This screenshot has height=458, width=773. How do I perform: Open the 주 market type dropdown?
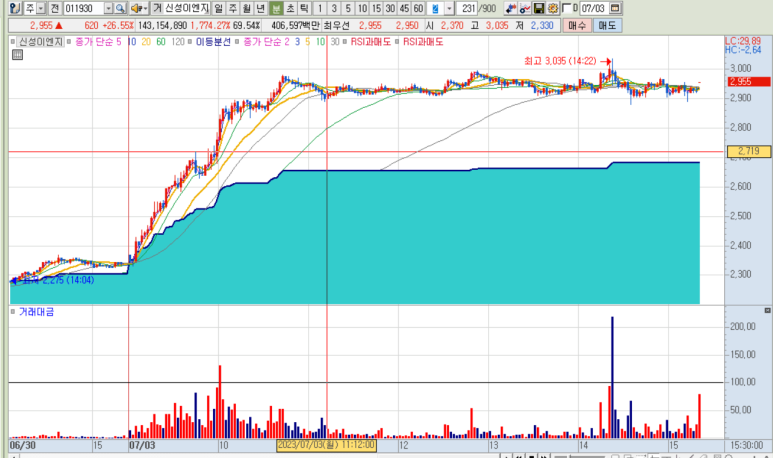coord(41,8)
